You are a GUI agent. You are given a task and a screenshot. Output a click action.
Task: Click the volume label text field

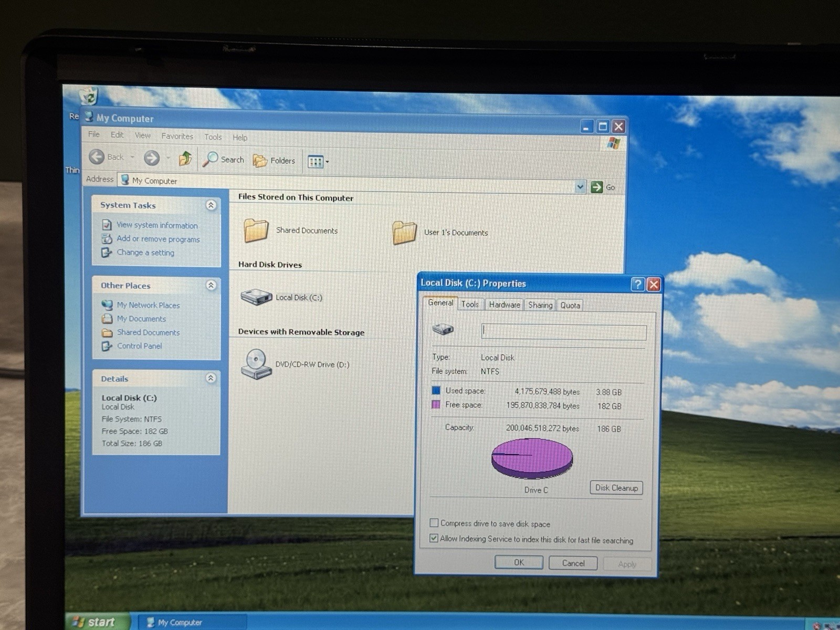click(x=564, y=332)
